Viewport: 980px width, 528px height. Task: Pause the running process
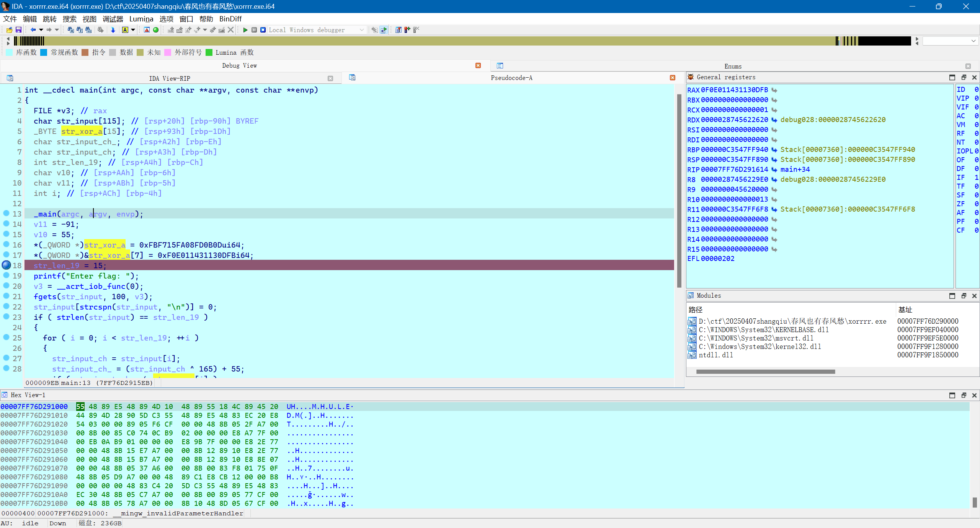pos(254,30)
